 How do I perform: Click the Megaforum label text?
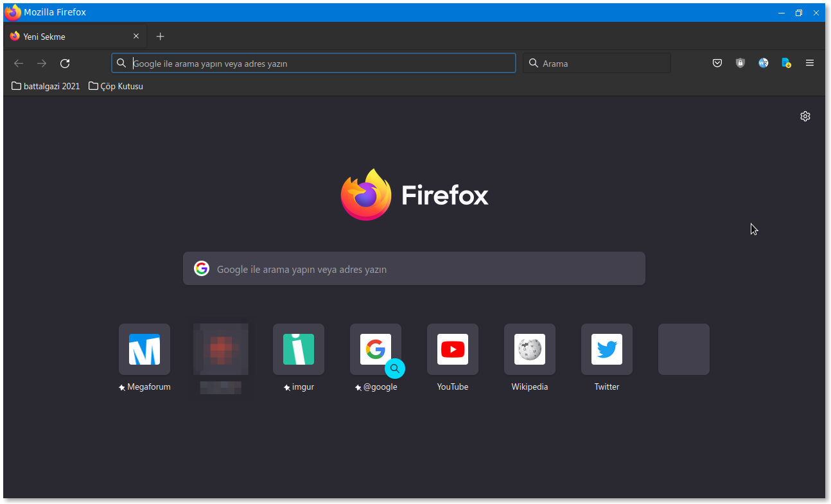click(149, 387)
